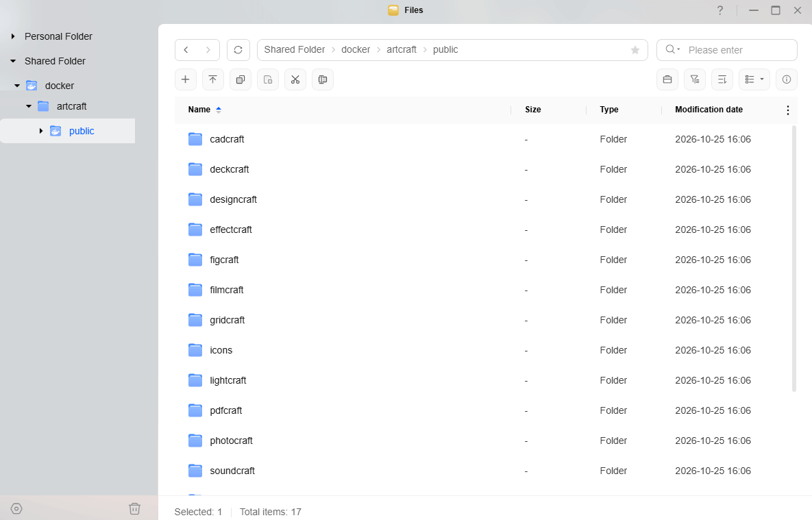Go back with the left arrow button
The width and height of the screenshot is (812, 520).
pyautogui.click(x=186, y=50)
